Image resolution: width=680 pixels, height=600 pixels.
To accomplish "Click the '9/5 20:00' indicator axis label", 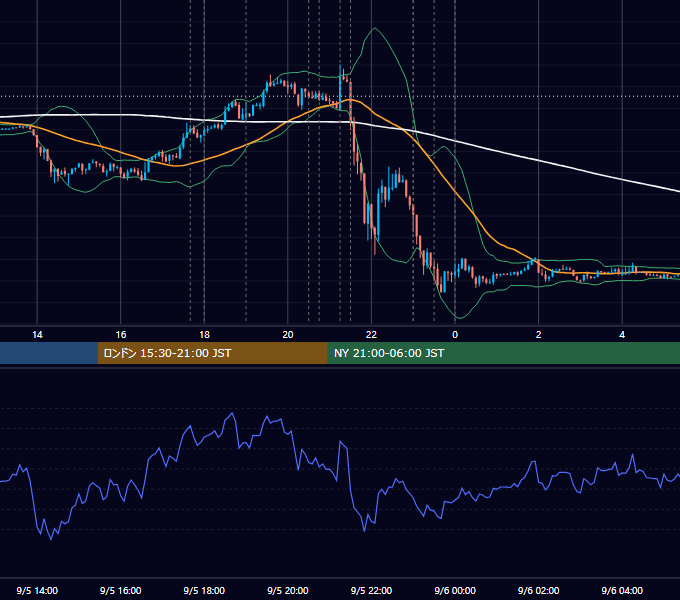I will click(x=288, y=590).
